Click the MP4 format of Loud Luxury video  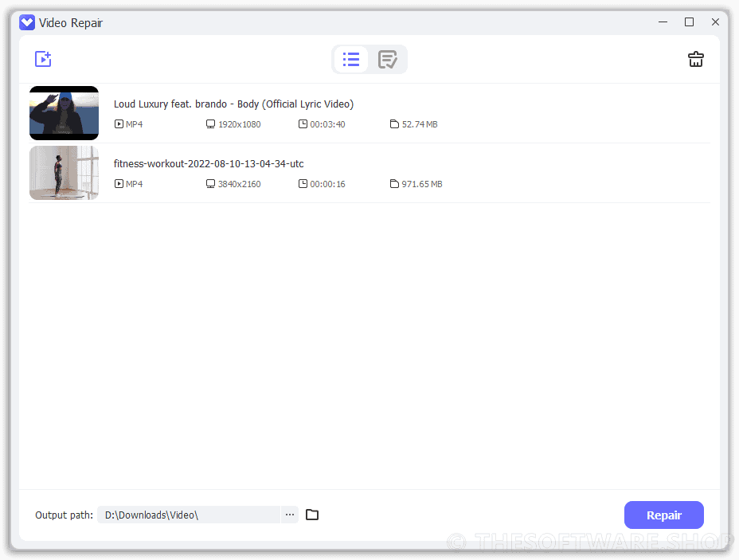(134, 124)
